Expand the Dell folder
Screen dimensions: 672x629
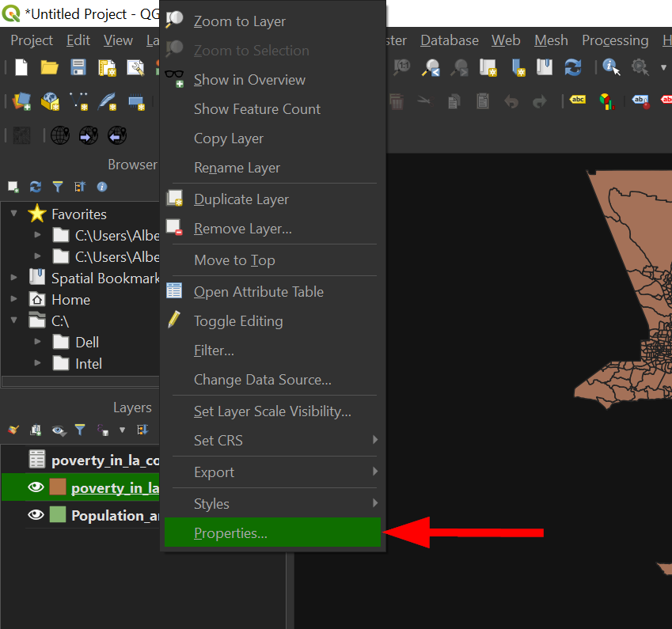(x=38, y=342)
